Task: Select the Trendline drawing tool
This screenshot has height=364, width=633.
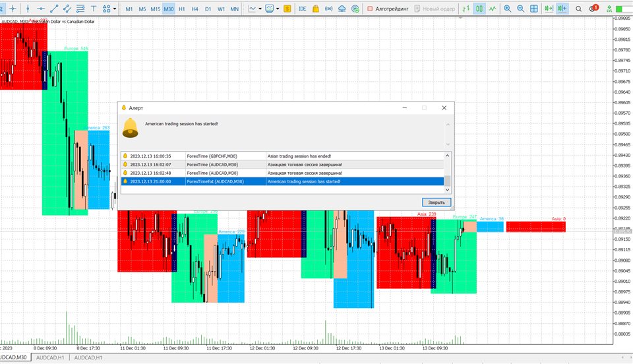Action: 54,9
